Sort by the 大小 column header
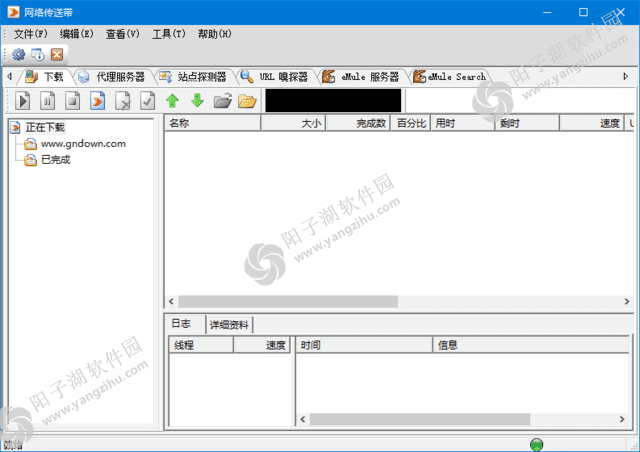Image resolution: width=640 pixels, height=452 pixels. 293,123
